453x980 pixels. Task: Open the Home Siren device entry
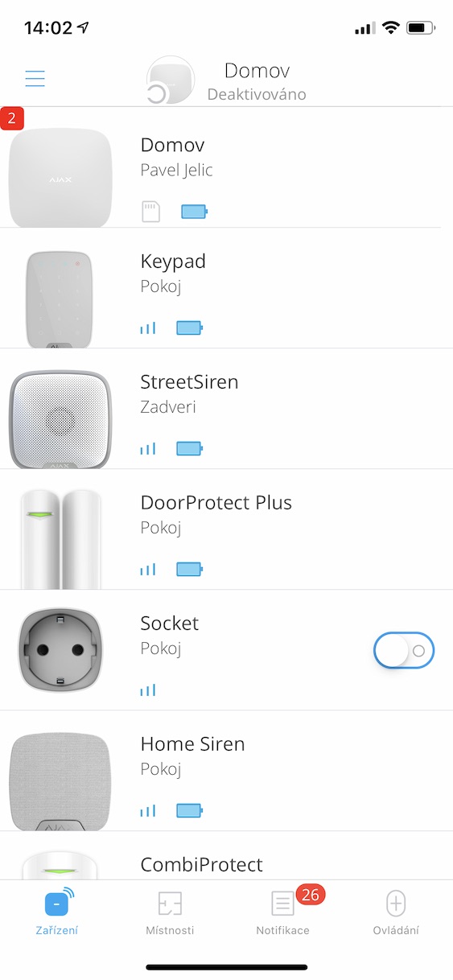click(x=226, y=771)
